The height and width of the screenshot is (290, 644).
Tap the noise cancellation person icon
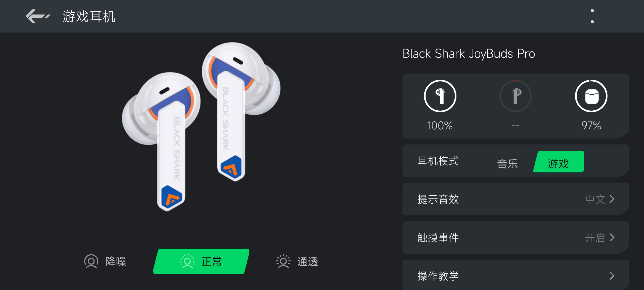tap(91, 261)
